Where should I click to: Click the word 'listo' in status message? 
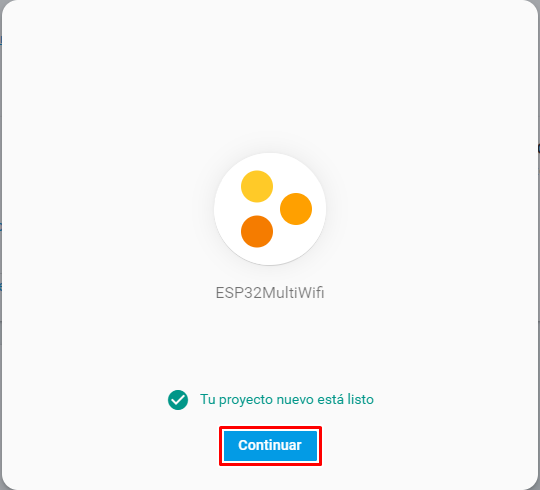pos(360,399)
